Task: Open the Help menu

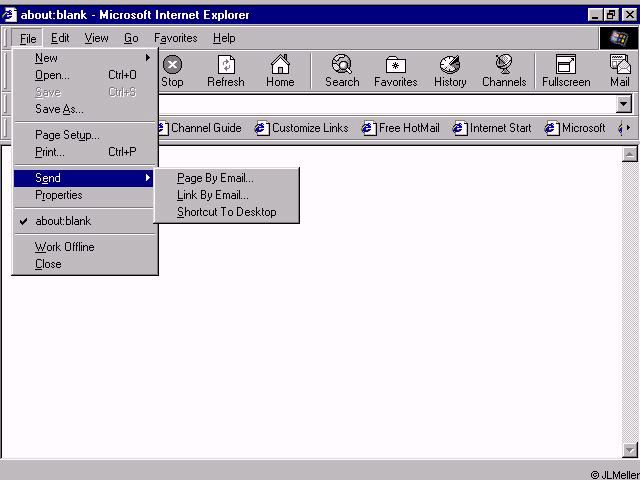Action: 224,38
